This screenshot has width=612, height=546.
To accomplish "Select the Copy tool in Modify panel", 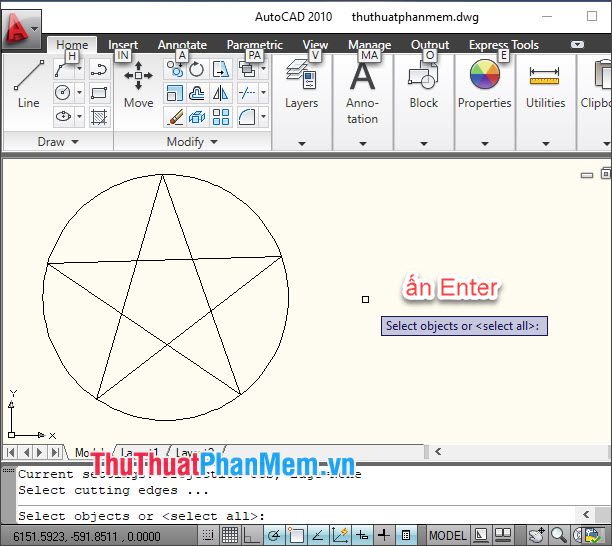I will tap(174, 69).
